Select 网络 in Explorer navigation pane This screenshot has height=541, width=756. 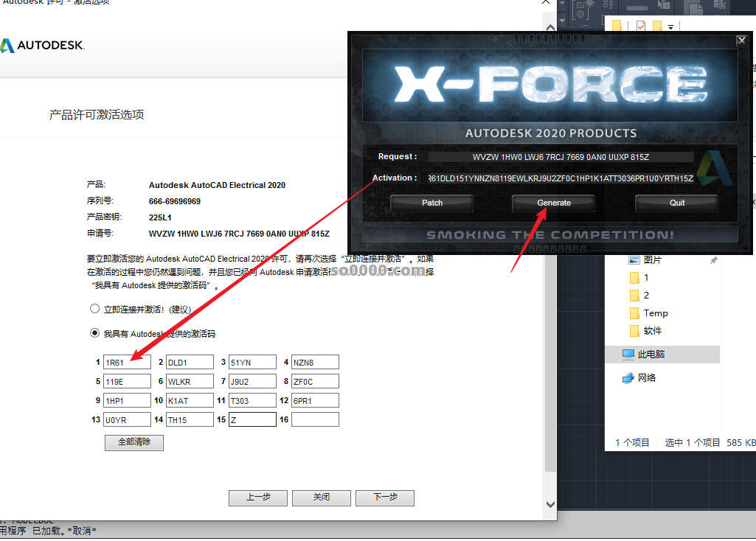[647, 377]
